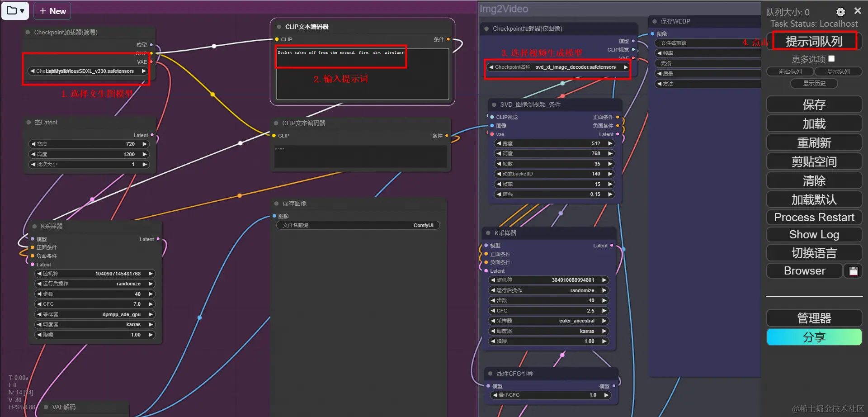Click Img2Video group title
The image size is (868, 417).
504,9
